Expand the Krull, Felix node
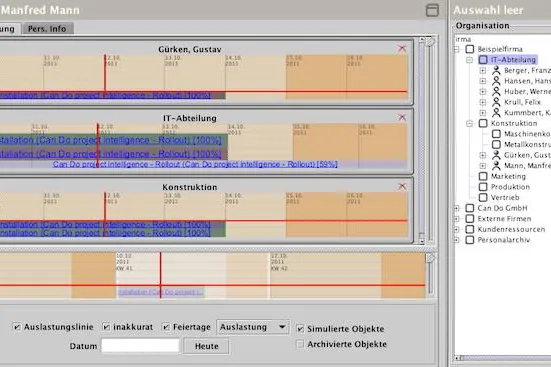Screen dimensions: 551x367 pos(483,102)
